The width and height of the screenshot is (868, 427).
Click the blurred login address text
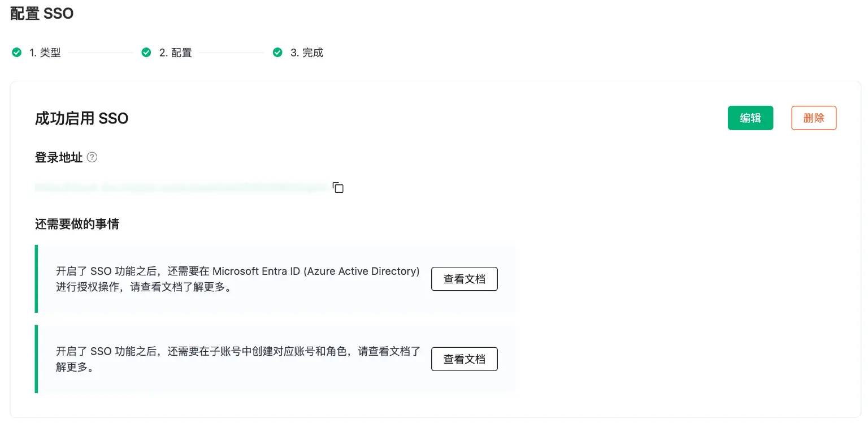click(x=181, y=187)
